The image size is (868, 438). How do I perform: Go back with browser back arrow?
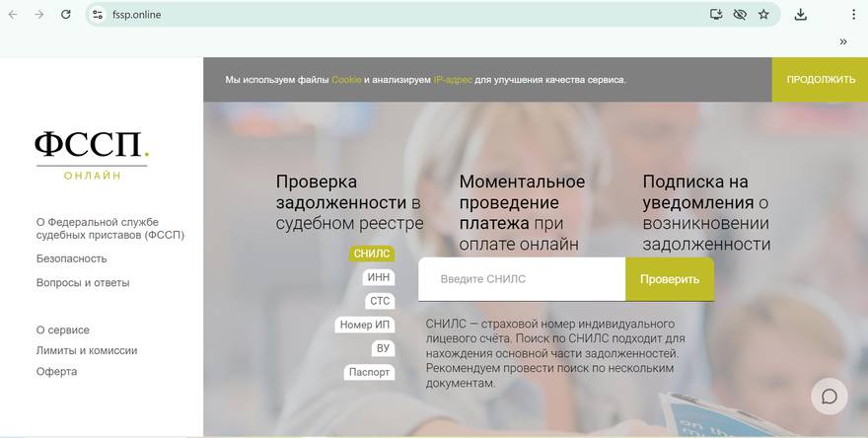[13, 15]
